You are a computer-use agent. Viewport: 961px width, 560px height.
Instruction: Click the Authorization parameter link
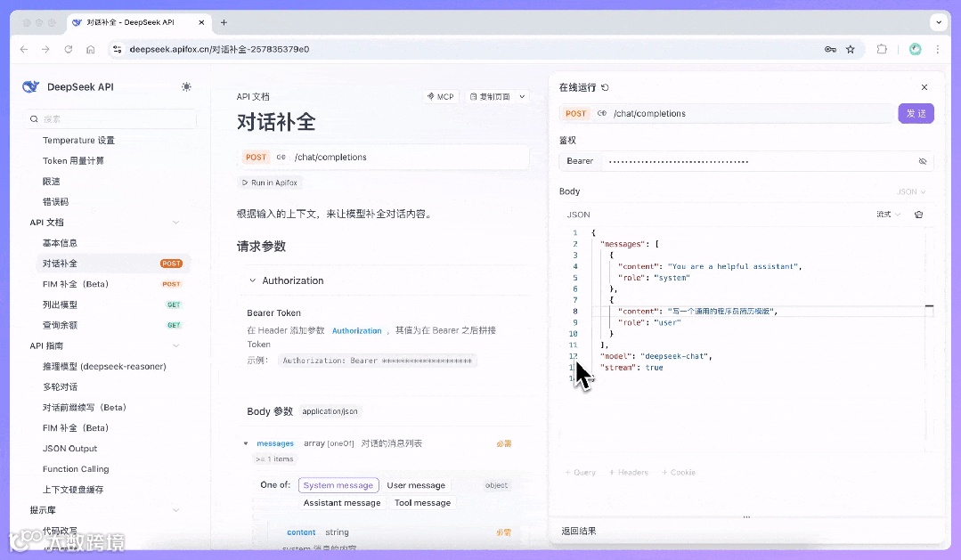tap(356, 331)
